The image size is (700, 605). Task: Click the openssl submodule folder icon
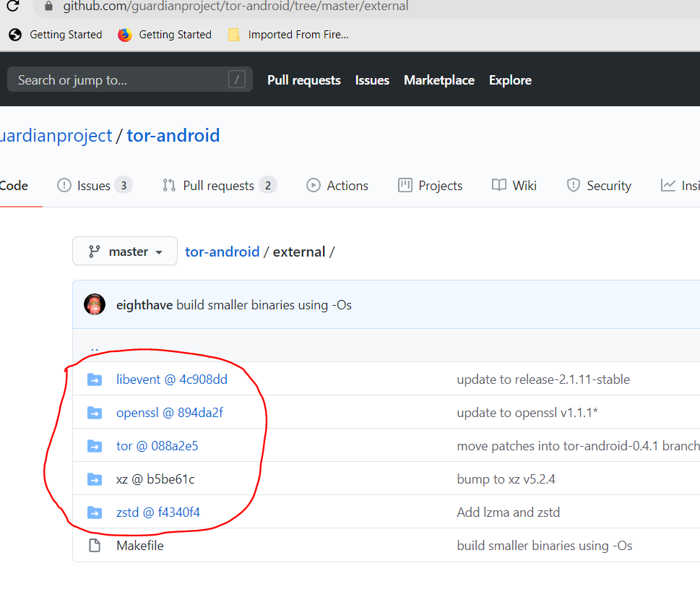[x=95, y=413]
